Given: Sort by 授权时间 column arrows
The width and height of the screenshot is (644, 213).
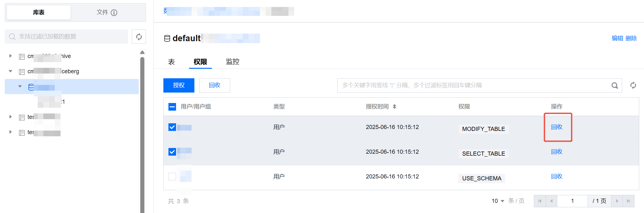Looking at the screenshot, I should (x=395, y=107).
